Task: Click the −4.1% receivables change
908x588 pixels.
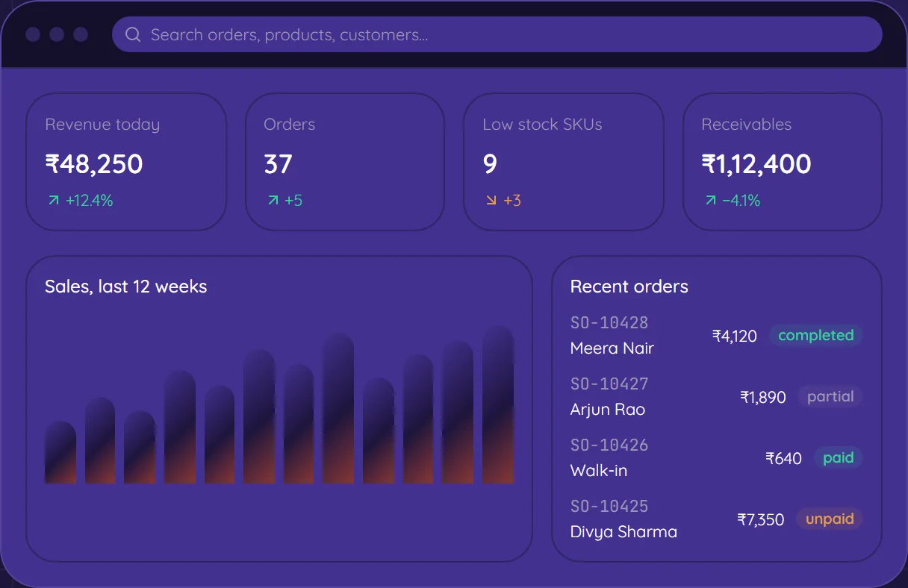Action: click(x=741, y=200)
